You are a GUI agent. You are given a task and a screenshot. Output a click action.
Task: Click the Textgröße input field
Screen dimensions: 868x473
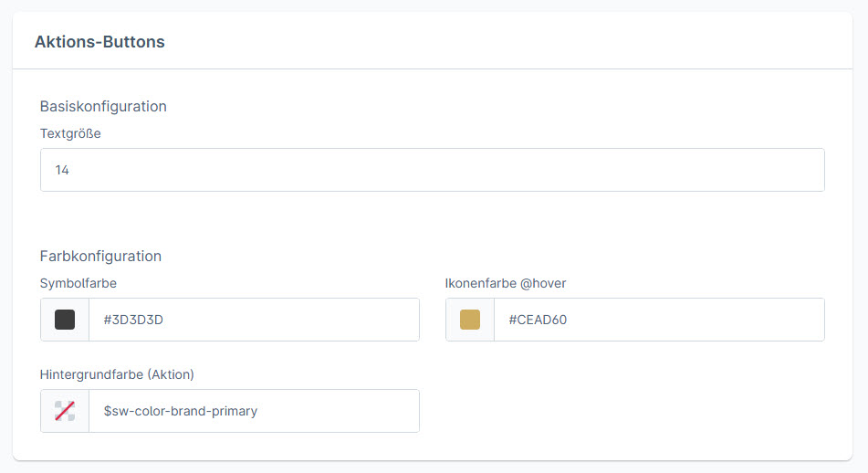[x=432, y=170]
